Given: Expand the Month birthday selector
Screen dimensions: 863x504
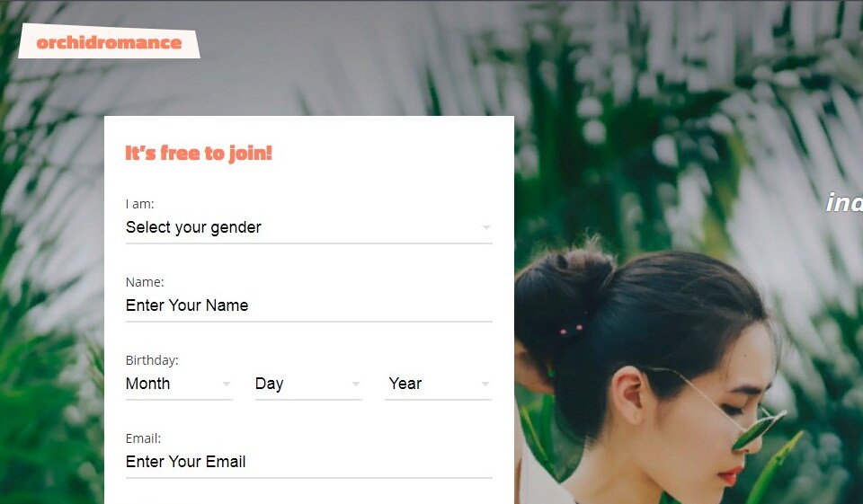Looking at the screenshot, I should pyautogui.click(x=179, y=384).
